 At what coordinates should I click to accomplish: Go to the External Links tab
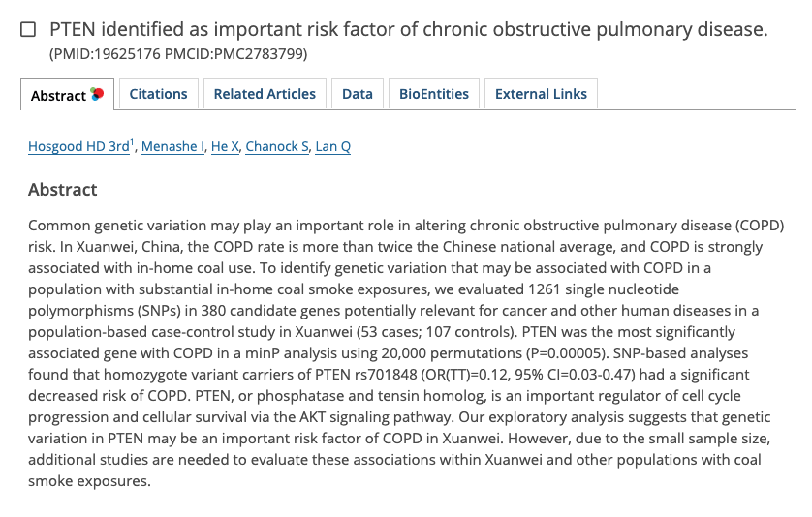point(541,94)
